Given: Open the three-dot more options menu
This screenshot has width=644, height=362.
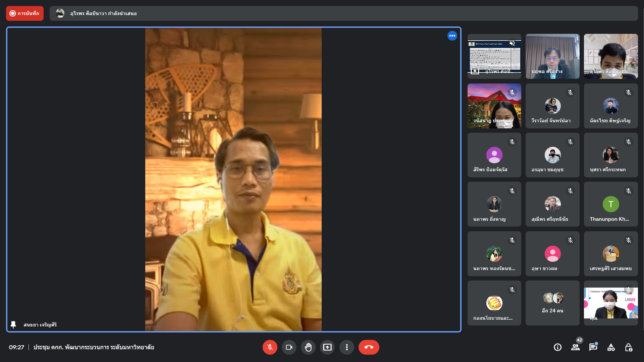Looking at the screenshot, I should point(346,347).
